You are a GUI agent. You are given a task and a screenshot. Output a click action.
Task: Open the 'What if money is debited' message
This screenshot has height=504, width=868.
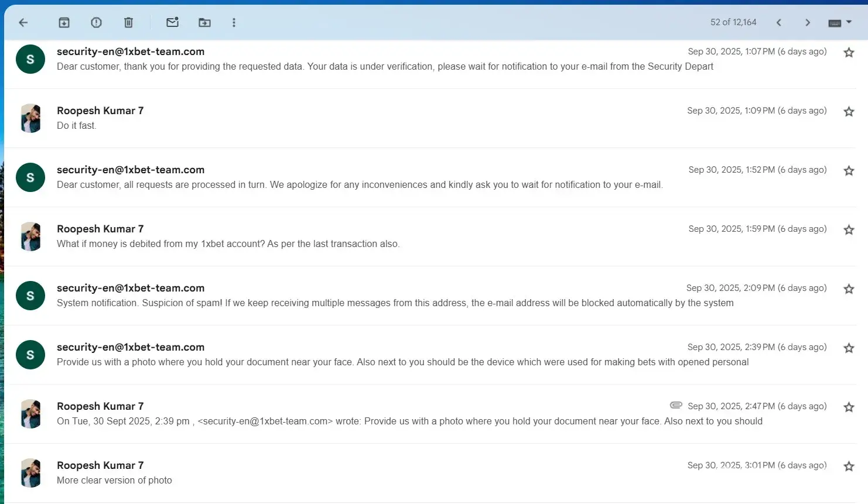click(228, 244)
